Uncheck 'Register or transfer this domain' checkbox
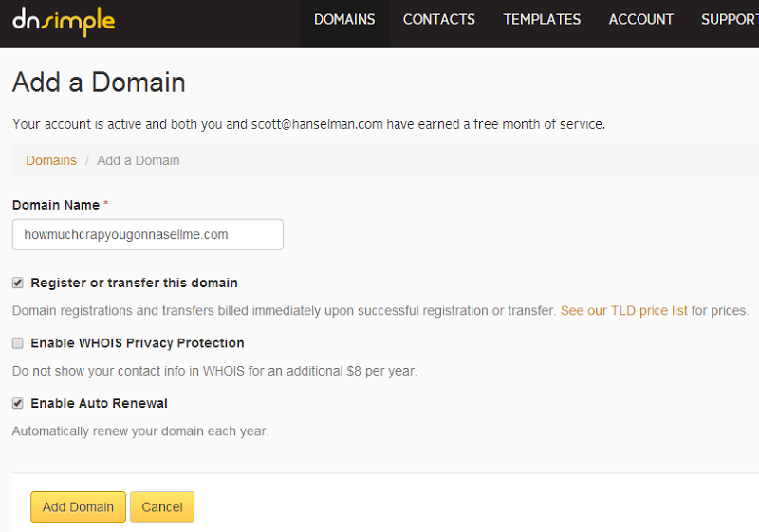The width and height of the screenshot is (759, 532). tap(18, 283)
